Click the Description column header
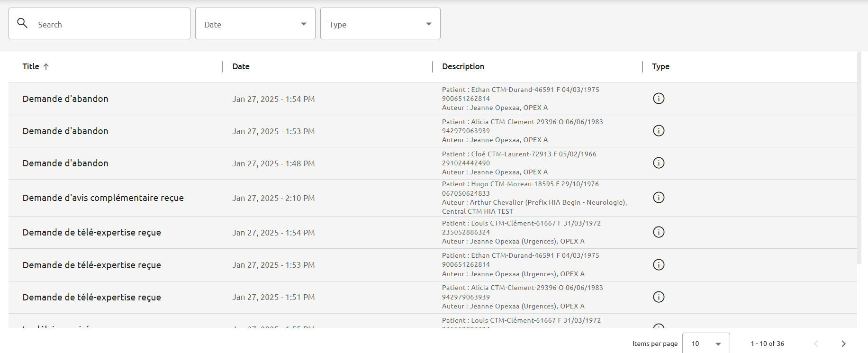868x353 pixels. click(463, 66)
